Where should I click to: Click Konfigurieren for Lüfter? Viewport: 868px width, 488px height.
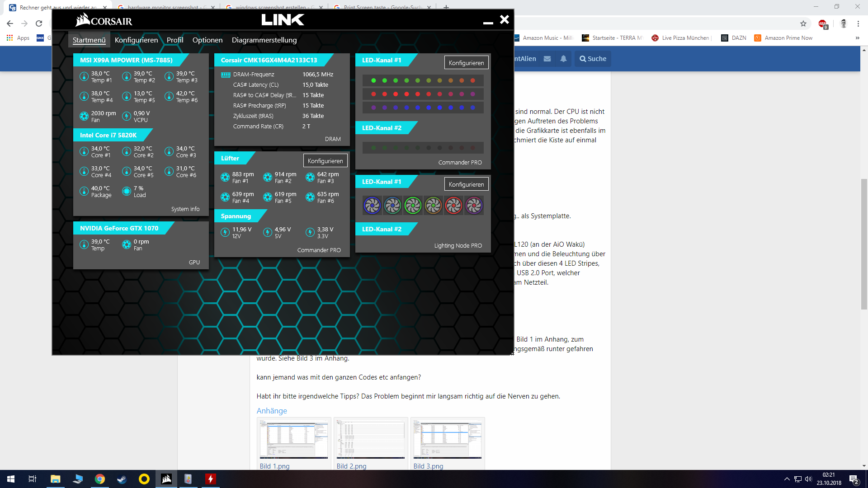click(x=325, y=161)
